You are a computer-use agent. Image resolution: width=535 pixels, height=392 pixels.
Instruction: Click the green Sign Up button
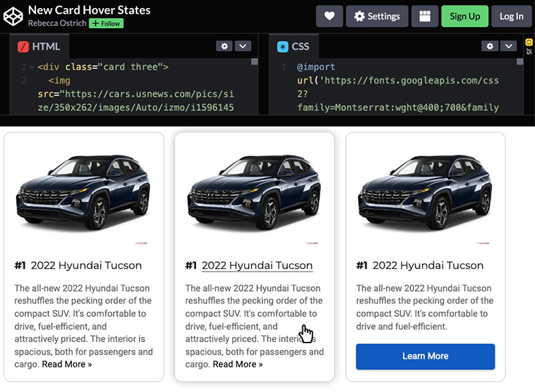[x=465, y=16]
